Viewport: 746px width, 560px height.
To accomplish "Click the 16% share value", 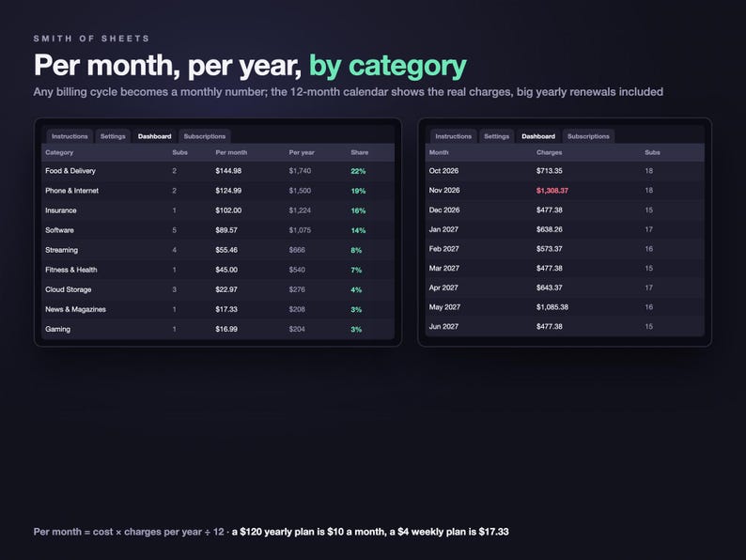I will click(x=358, y=210).
